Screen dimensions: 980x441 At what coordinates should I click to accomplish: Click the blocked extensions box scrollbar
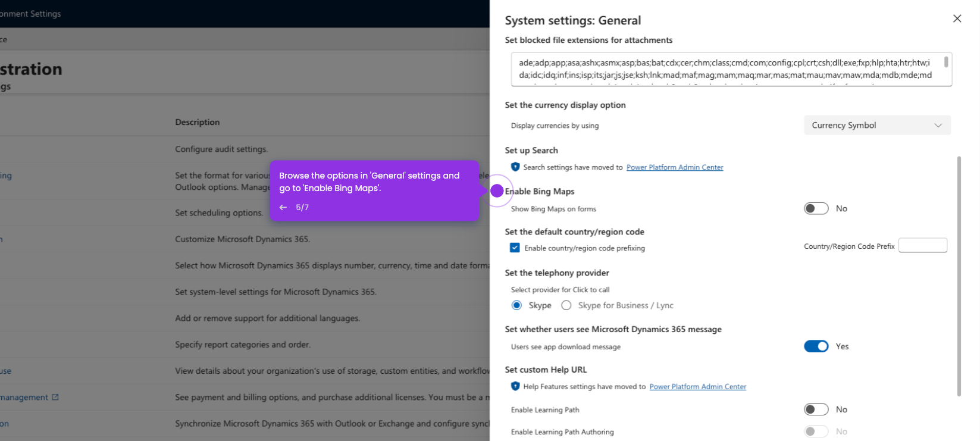click(x=946, y=61)
